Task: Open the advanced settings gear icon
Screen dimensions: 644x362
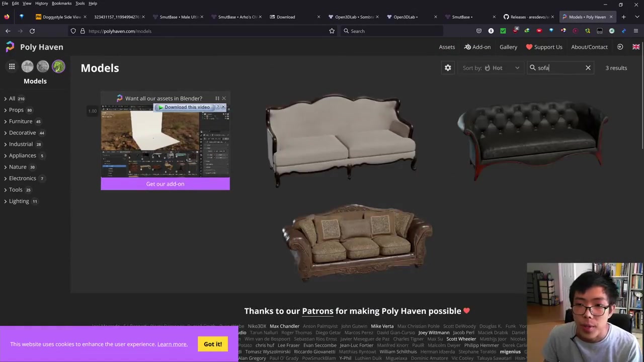Action: [448, 68]
